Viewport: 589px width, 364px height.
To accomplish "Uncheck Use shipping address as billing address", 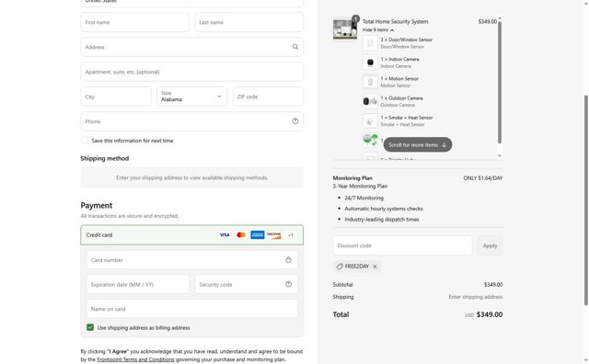I will pos(90,327).
